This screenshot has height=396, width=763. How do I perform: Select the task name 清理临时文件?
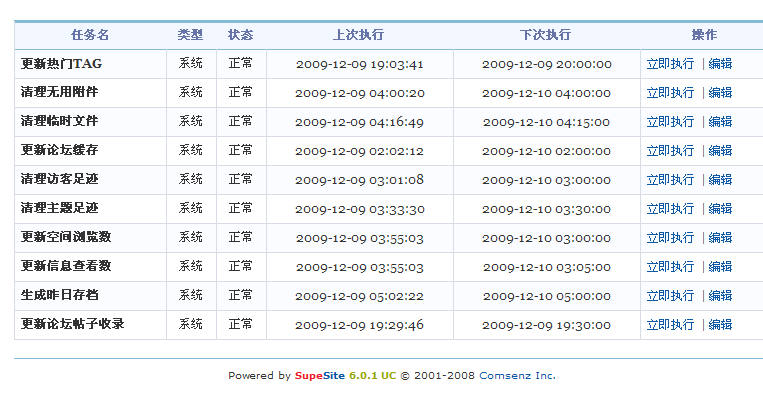click(59, 121)
